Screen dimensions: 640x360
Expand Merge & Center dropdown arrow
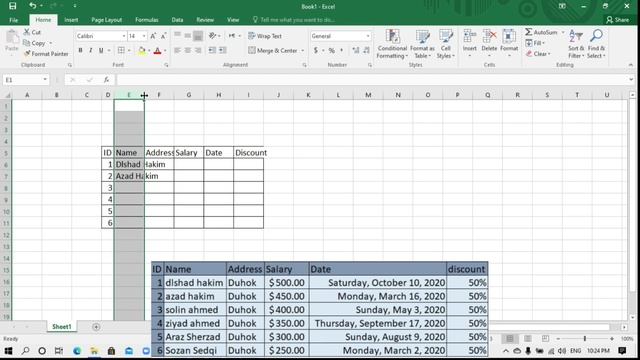(303, 50)
